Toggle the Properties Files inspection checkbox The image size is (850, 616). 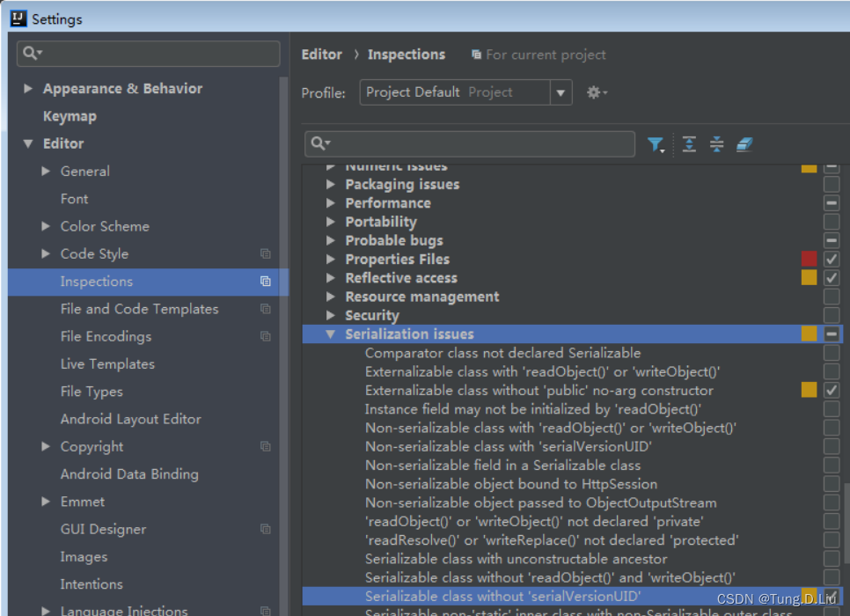831,260
